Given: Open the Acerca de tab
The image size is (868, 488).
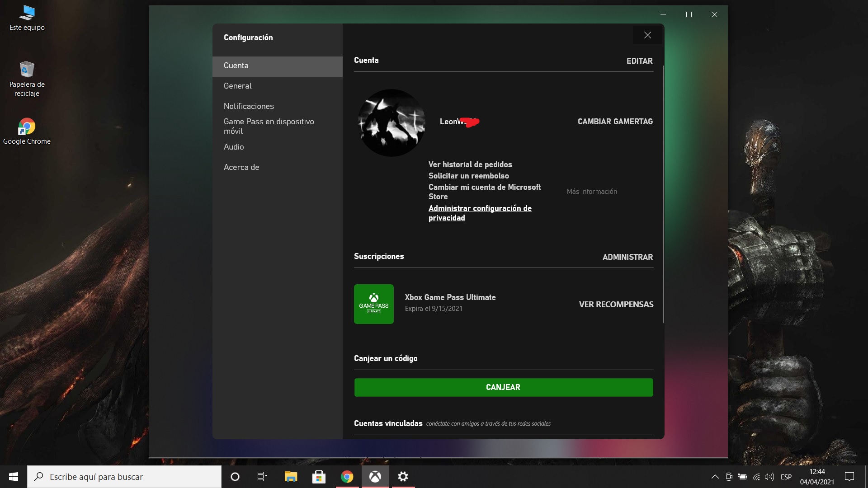Looking at the screenshot, I should point(278,167).
